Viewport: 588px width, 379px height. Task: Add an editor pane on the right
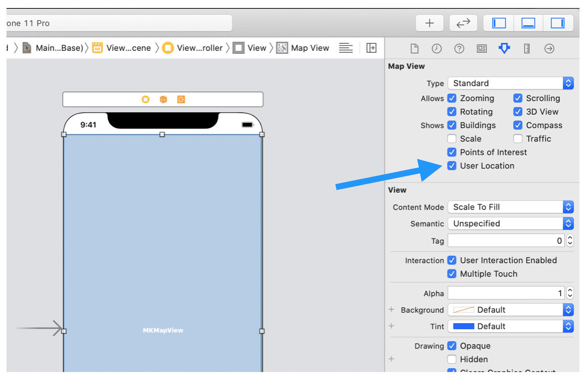coord(371,48)
